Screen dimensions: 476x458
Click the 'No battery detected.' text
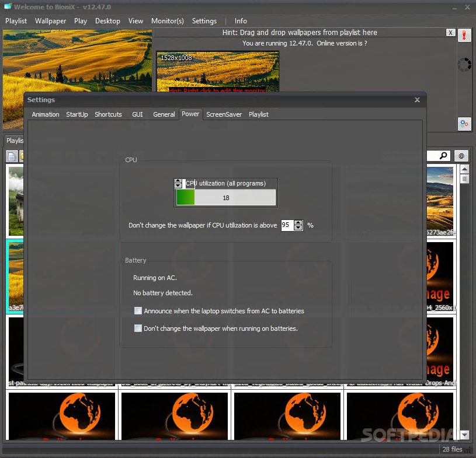tap(163, 293)
